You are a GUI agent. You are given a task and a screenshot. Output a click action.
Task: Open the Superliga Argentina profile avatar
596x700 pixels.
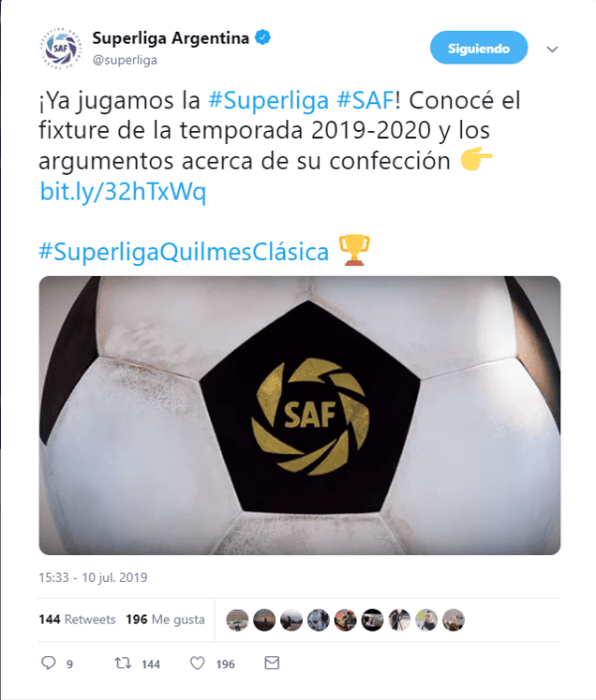(61, 49)
